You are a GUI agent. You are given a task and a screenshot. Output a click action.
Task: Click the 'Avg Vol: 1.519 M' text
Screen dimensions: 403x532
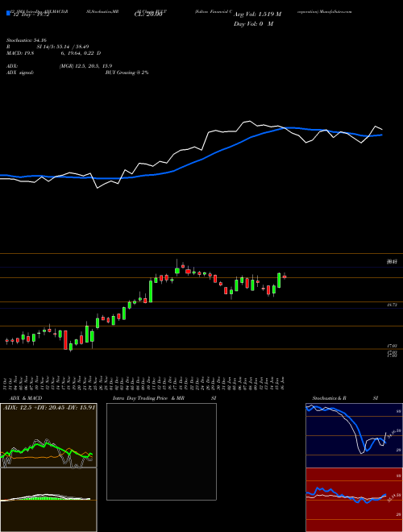(257, 15)
